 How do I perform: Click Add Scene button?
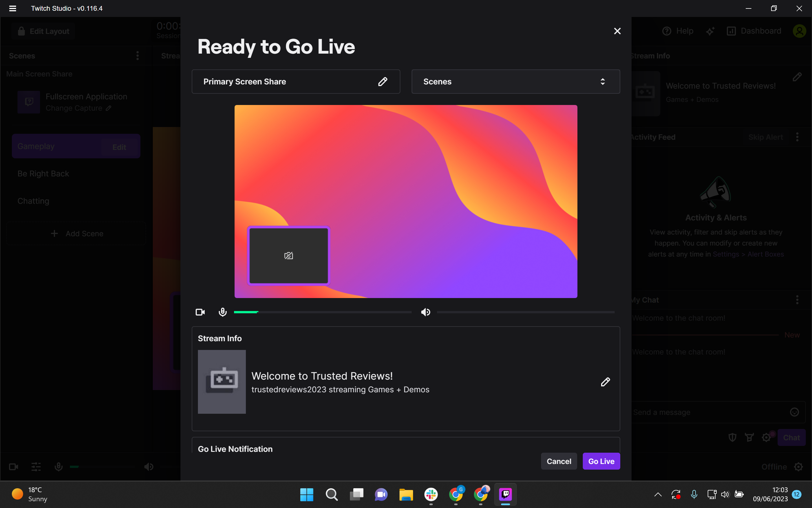[76, 233]
